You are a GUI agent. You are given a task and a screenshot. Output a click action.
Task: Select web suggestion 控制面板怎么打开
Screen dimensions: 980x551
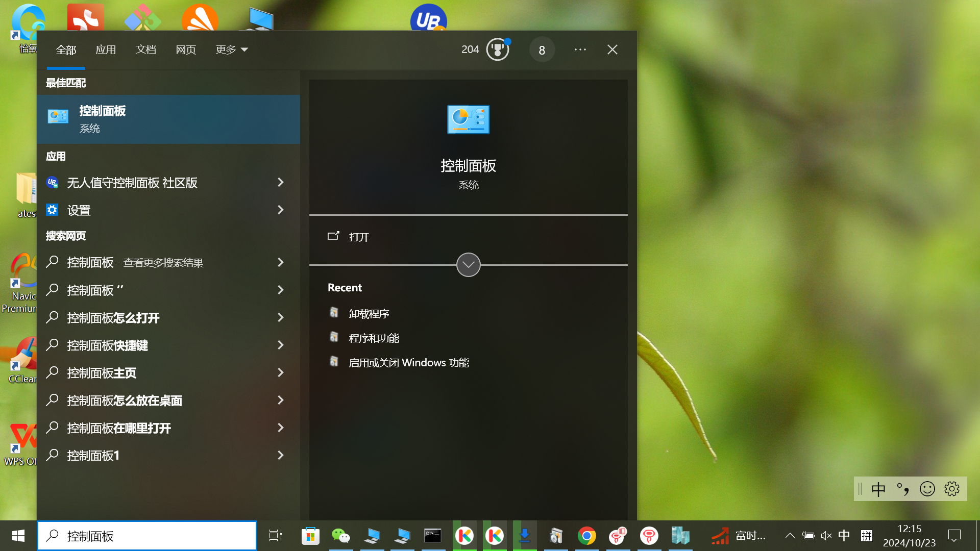tap(153, 317)
